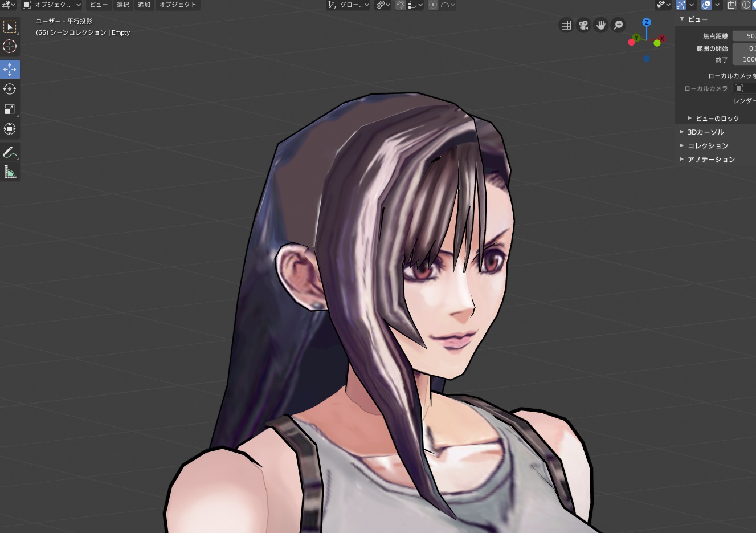Viewport: 756px width, 533px height.
Task: Open the グロー.. transform orientation dropdown
Action: 348,5
